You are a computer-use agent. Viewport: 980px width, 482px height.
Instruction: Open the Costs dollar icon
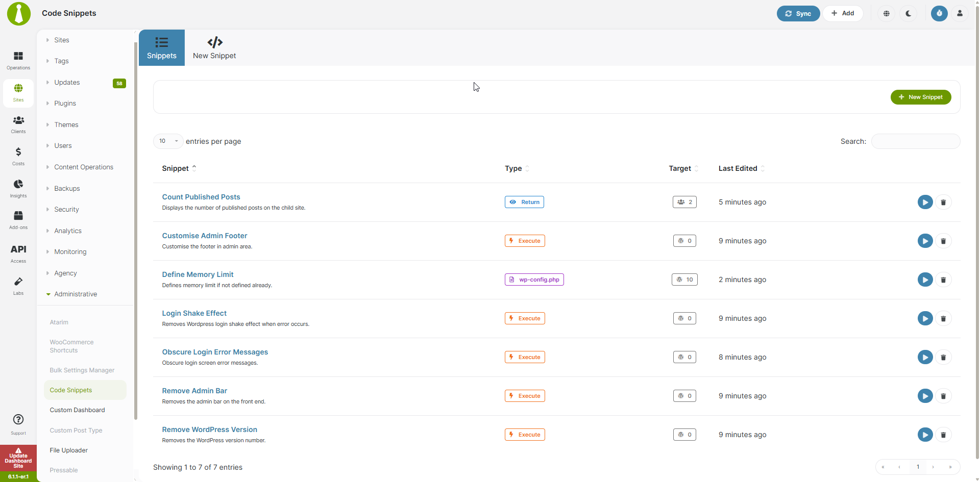[18, 156]
